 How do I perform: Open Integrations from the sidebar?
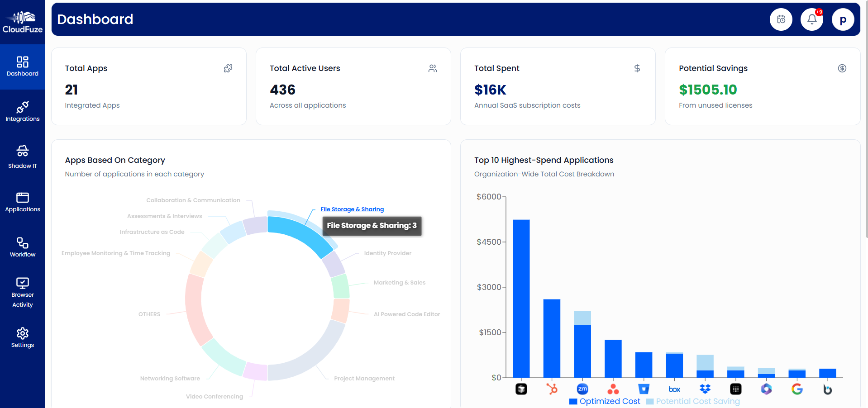(22, 112)
